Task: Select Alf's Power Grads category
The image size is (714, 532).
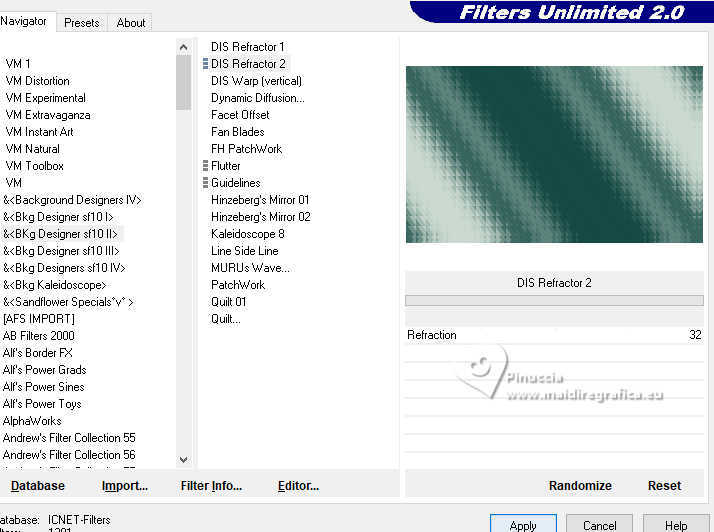Action: pos(45,370)
